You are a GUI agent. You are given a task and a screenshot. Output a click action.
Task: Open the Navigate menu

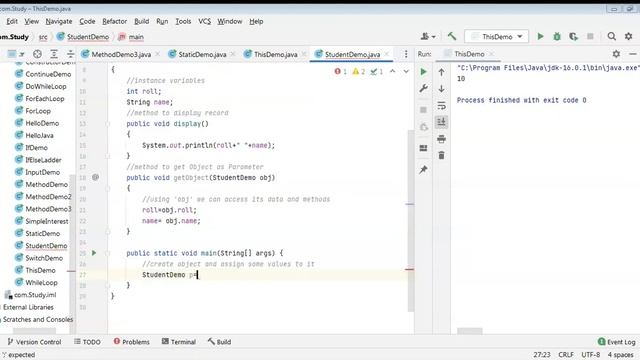[59, 21]
